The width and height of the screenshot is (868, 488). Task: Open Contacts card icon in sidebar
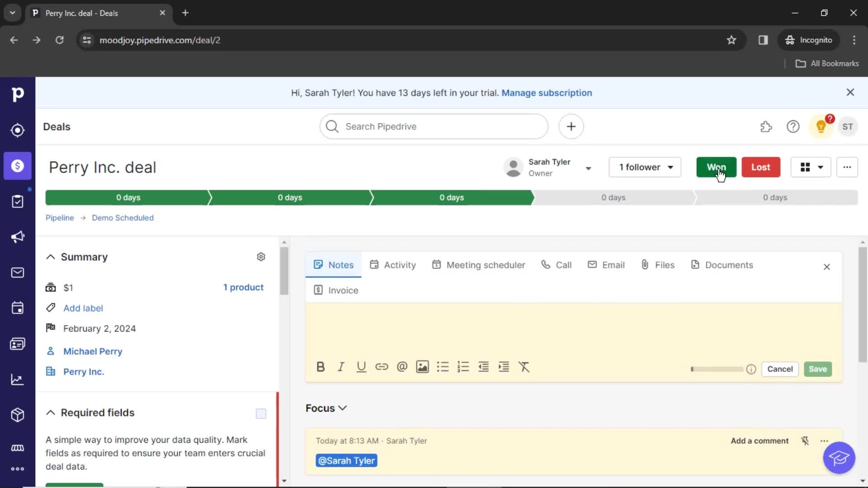pos(18,344)
